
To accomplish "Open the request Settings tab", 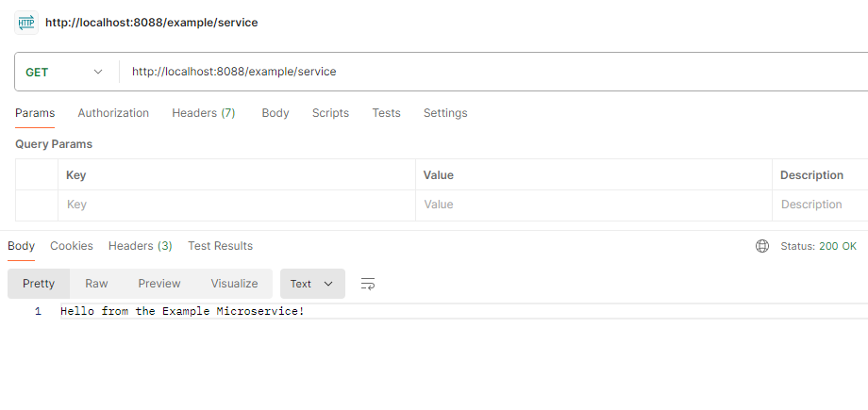I will (x=445, y=113).
